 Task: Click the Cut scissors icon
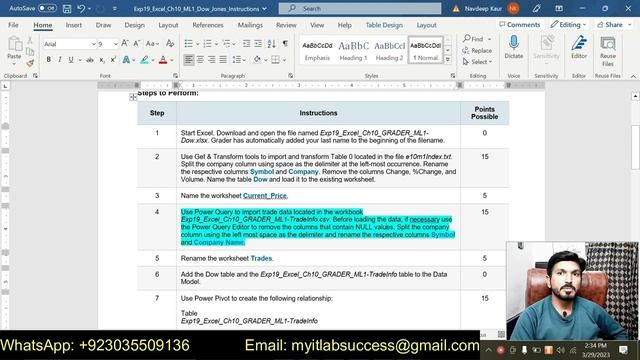coord(30,40)
